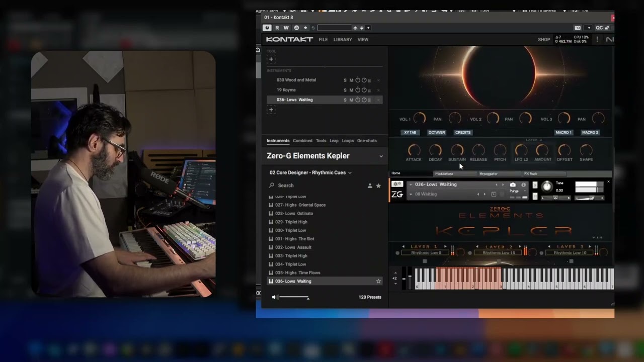Click the MACRO 1 button
The height and width of the screenshot is (362, 644).
563,133
